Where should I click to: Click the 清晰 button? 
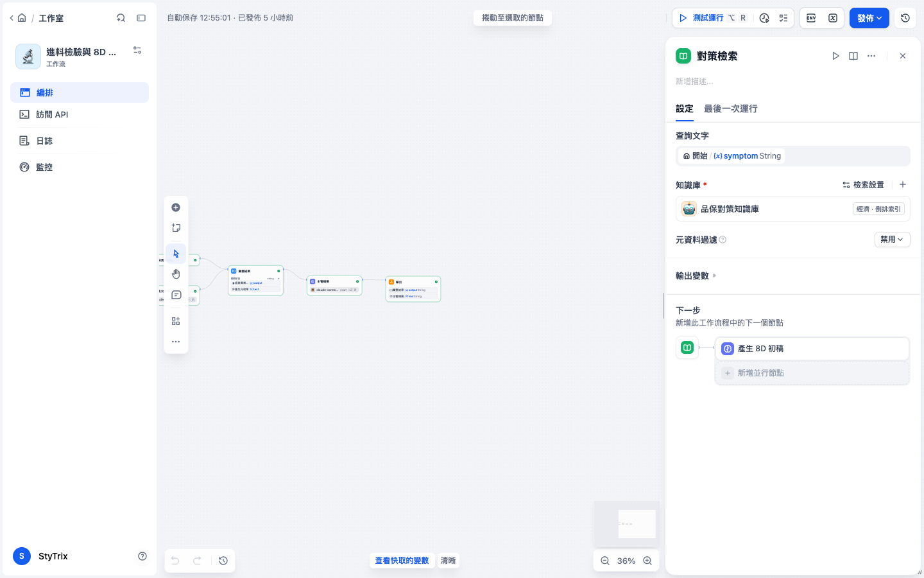(448, 561)
